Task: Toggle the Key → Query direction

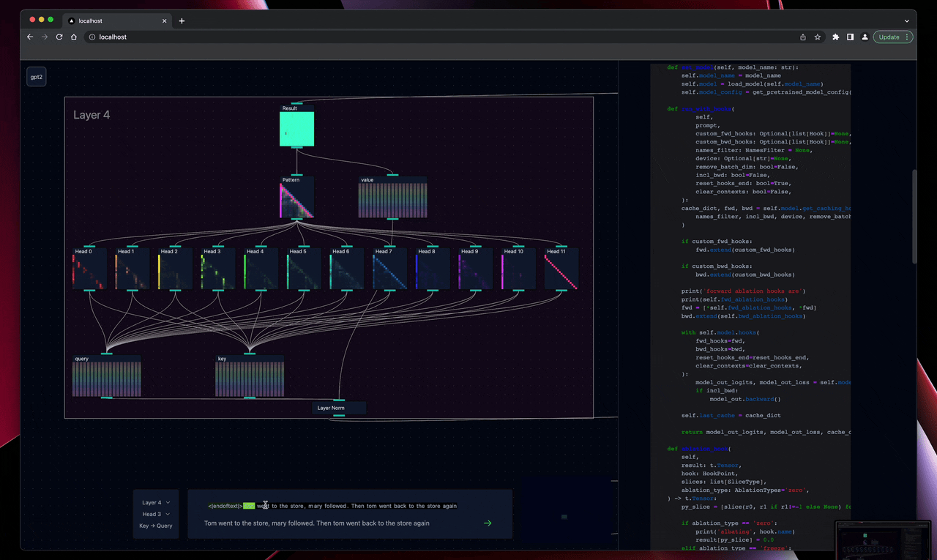Action: click(155, 526)
